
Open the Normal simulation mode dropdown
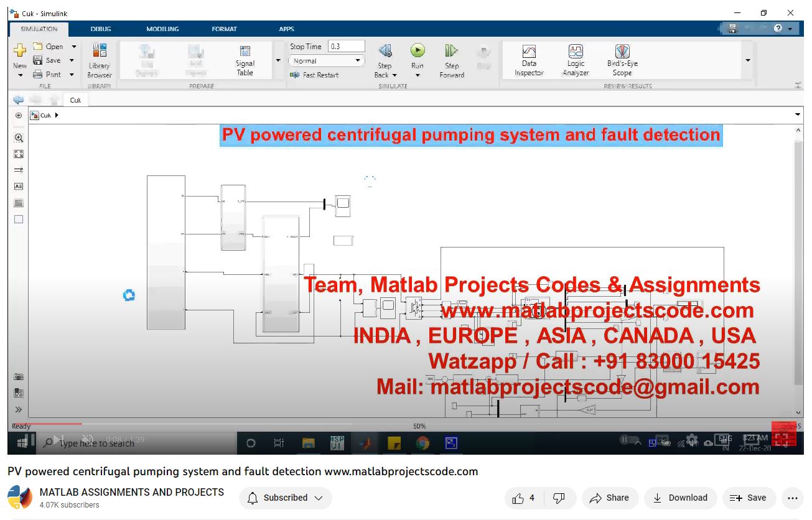tap(326, 61)
